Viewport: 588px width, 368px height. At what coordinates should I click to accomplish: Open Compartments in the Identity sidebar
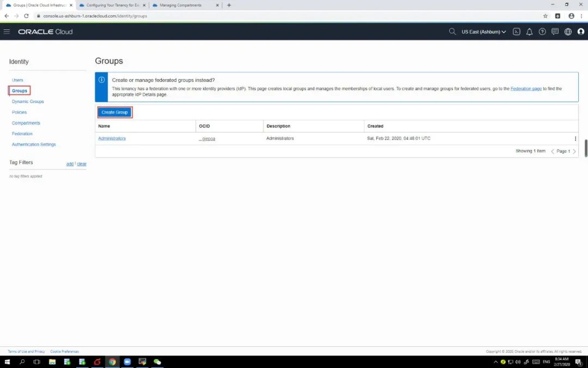click(26, 123)
